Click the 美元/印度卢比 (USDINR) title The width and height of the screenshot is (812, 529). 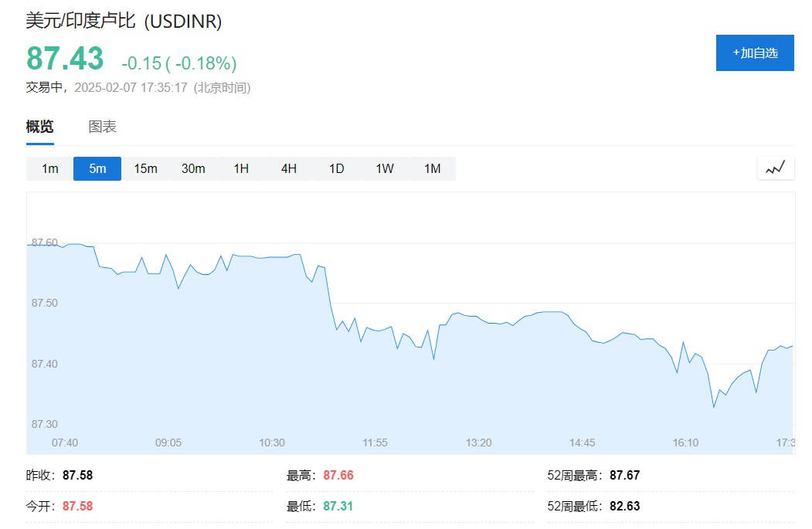click(x=124, y=21)
